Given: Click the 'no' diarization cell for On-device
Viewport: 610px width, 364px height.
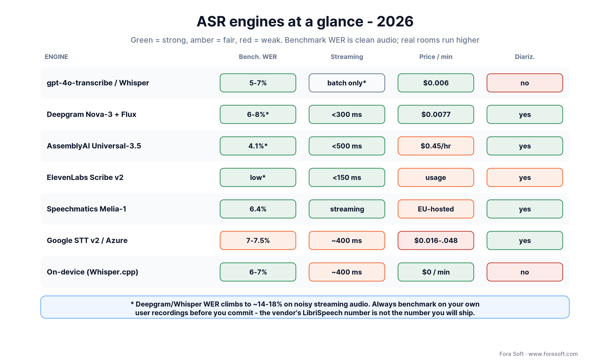Looking at the screenshot, I should coord(525,272).
